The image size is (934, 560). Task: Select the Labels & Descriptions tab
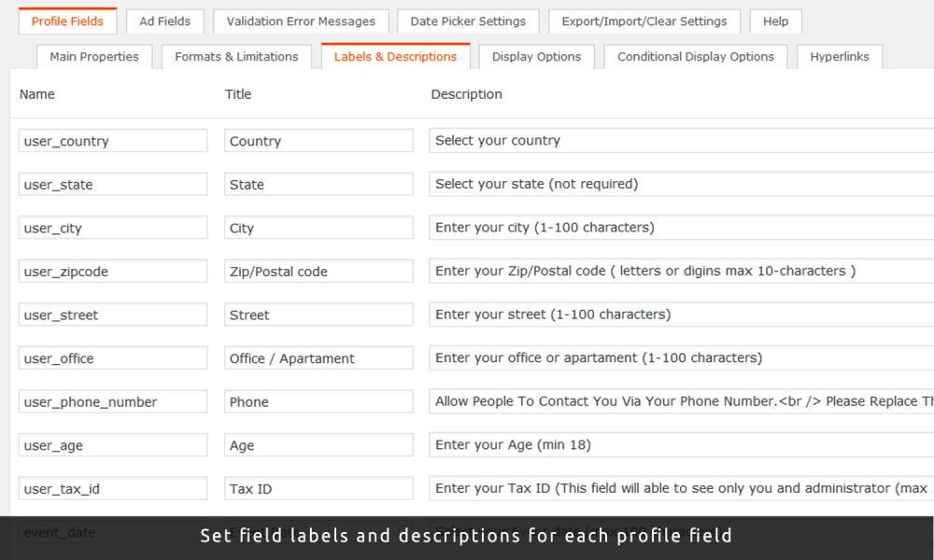(x=396, y=56)
